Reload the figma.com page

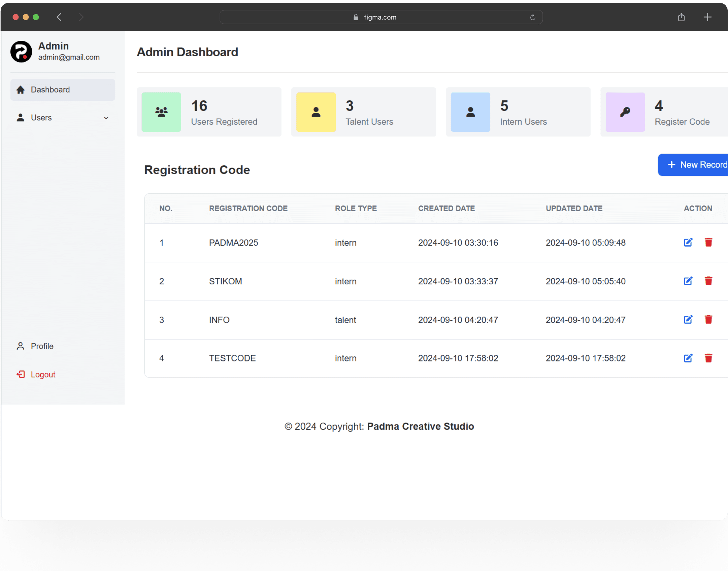pyautogui.click(x=533, y=17)
